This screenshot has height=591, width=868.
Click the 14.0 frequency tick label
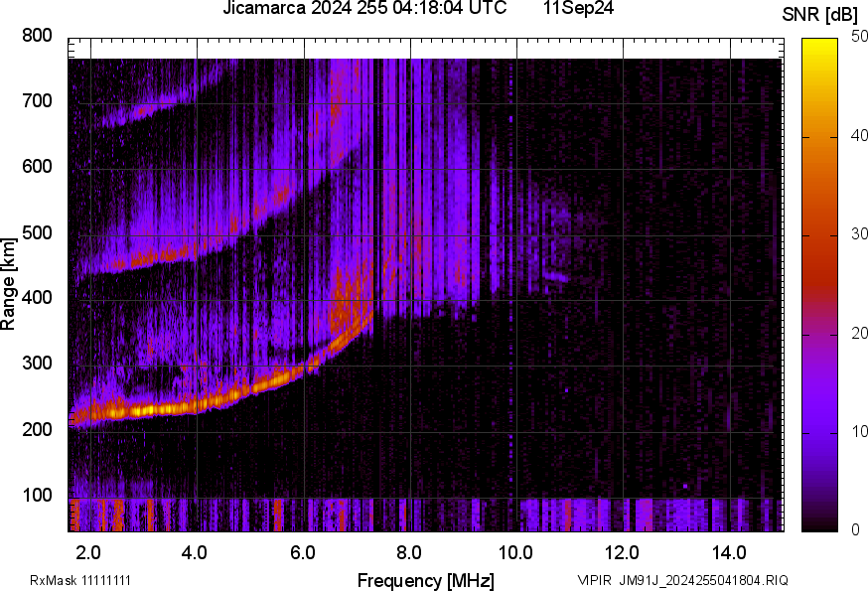tap(729, 551)
